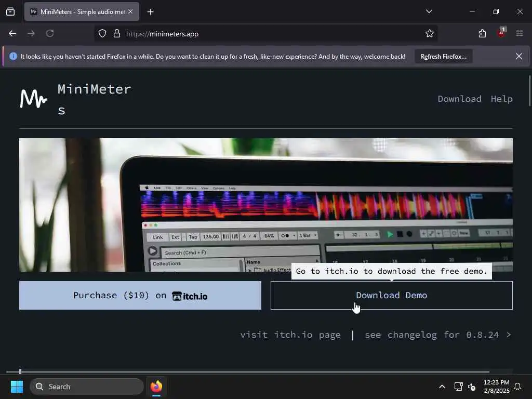Click the MiniMeters site title
Viewport: 532px width, 399px height.
[94, 99]
